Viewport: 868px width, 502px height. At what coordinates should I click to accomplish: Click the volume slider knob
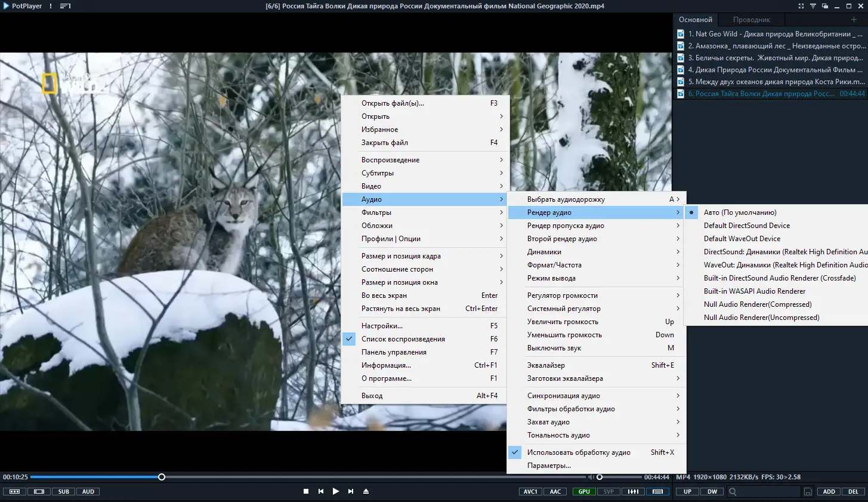click(x=600, y=477)
